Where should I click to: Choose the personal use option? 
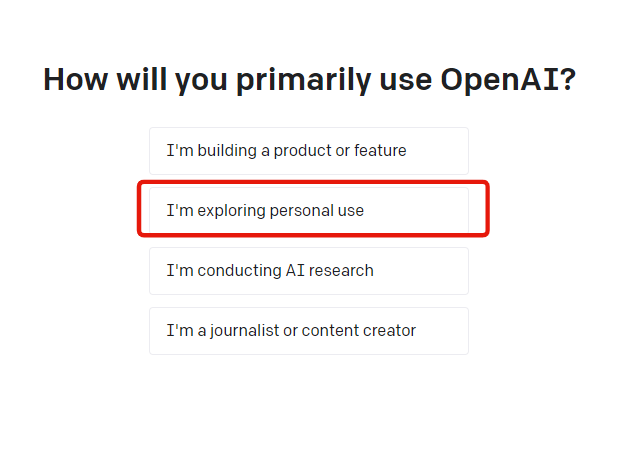[x=308, y=211]
